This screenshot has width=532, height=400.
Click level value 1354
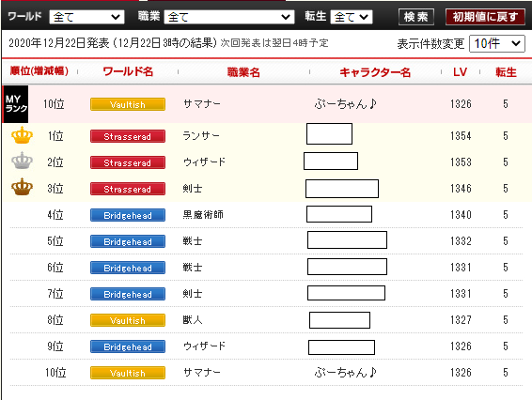461,136
